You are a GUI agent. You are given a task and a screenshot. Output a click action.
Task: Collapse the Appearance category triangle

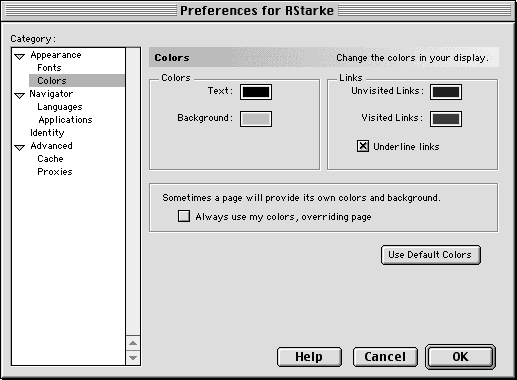pyautogui.click(x=20, y=56)
